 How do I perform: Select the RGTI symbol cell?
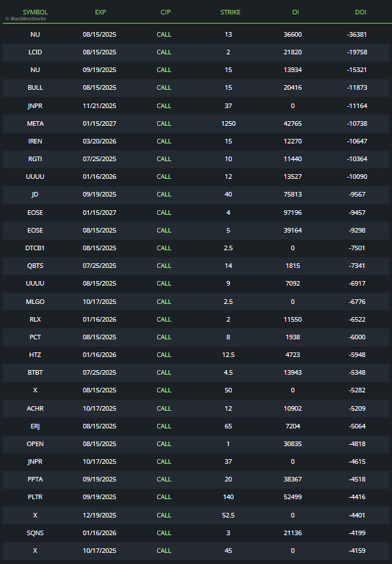tap(35, 159)
